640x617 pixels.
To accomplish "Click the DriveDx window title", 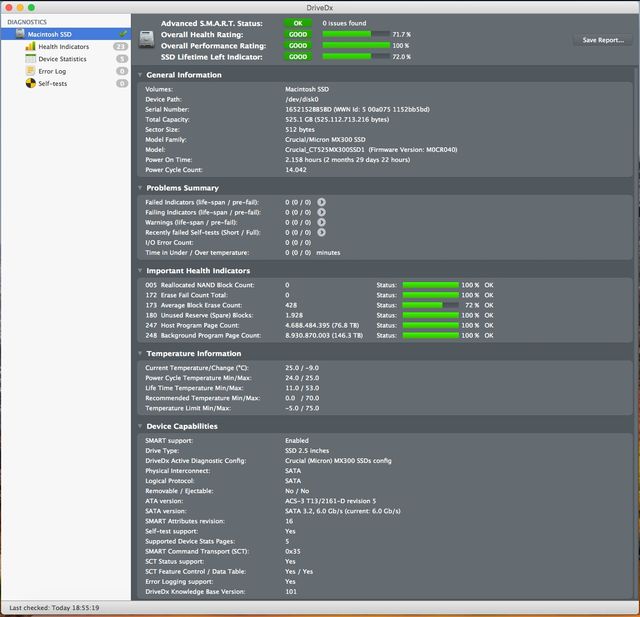I will tap(320, 8).
